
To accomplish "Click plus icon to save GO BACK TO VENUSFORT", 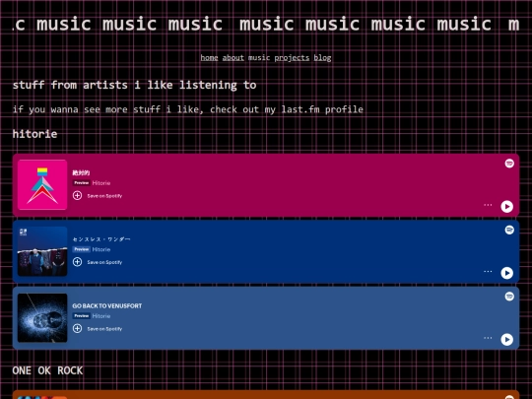I will [x=78, y=328].
